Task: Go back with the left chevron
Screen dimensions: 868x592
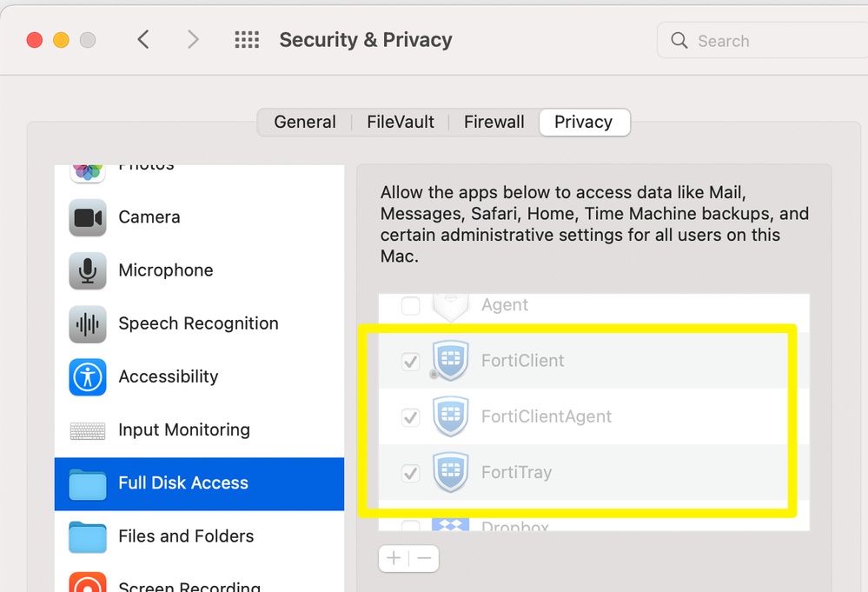Action: click(144, 40)
